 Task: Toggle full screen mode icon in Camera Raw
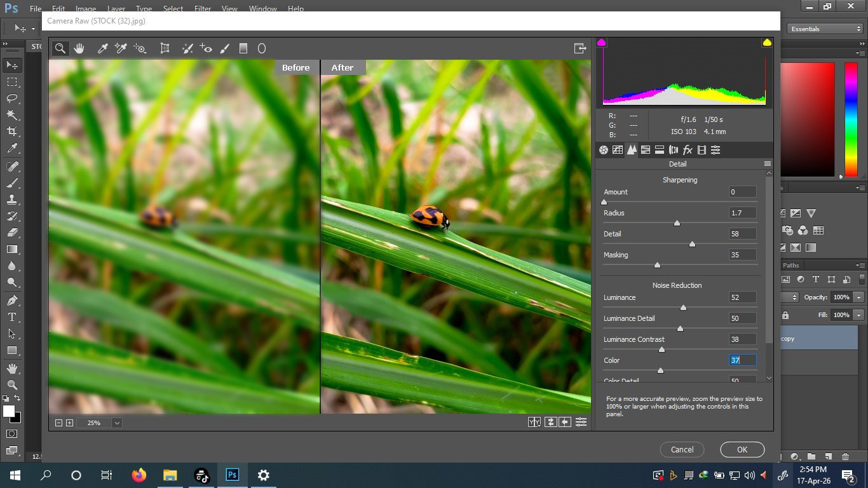click(x=580, y=48)
